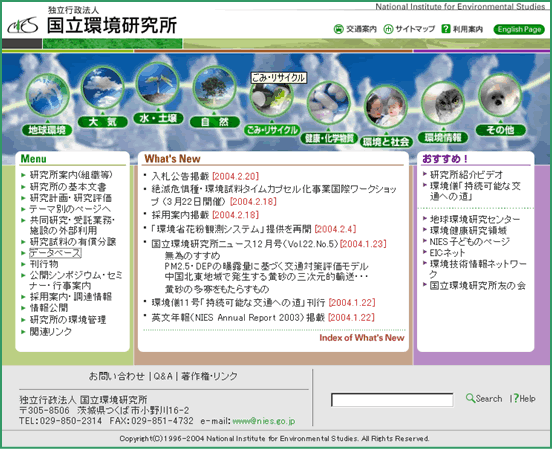The image size is (553, 450).
Task: Select the sprout 水・土壌 circle image
Action: click(158, 84)
